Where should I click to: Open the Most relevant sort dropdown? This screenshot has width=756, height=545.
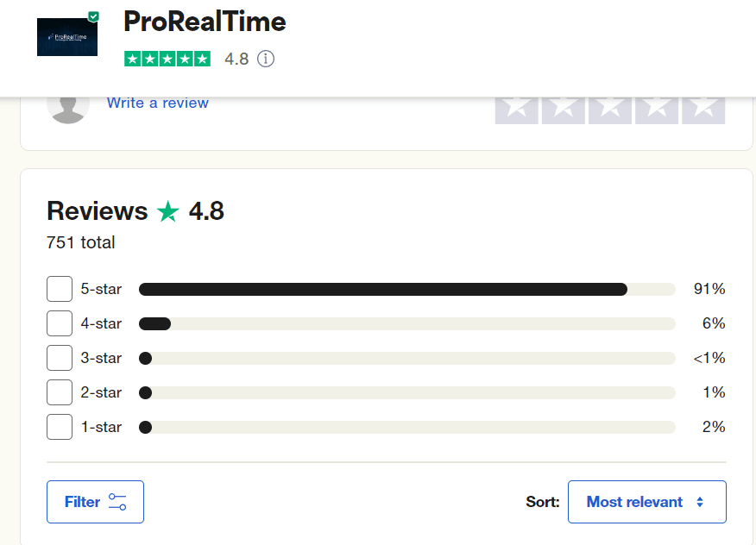[x=646, y=502]
